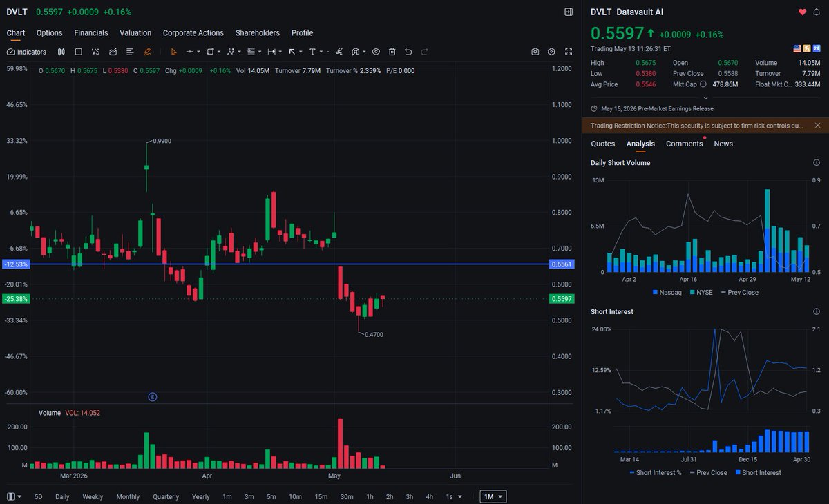This screenshot has height=504, width=829.
Task: Delete drawings with the trash icon
Action: click(392, 52)
